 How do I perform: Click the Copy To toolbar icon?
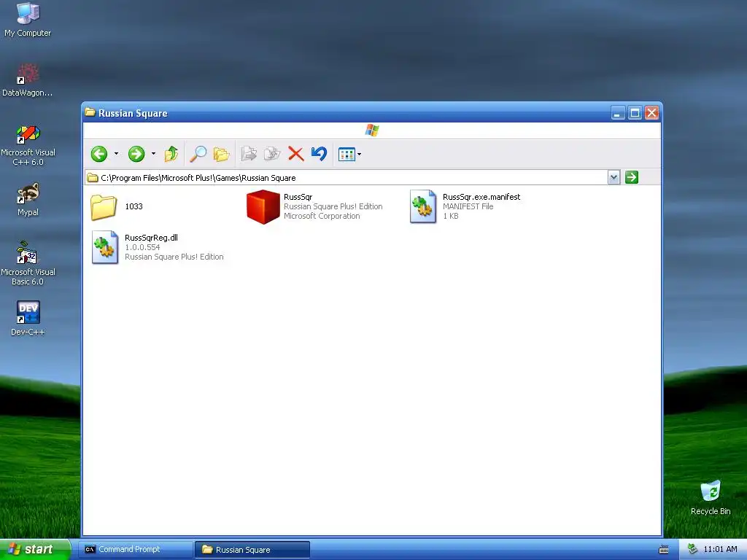pyautogui.click(x=272, y=154)
